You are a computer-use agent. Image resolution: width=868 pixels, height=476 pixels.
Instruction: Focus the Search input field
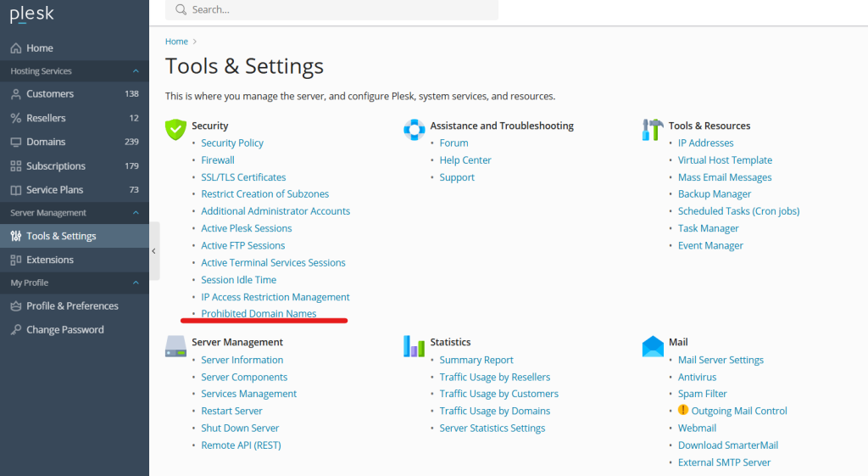[x=331, y=9]
